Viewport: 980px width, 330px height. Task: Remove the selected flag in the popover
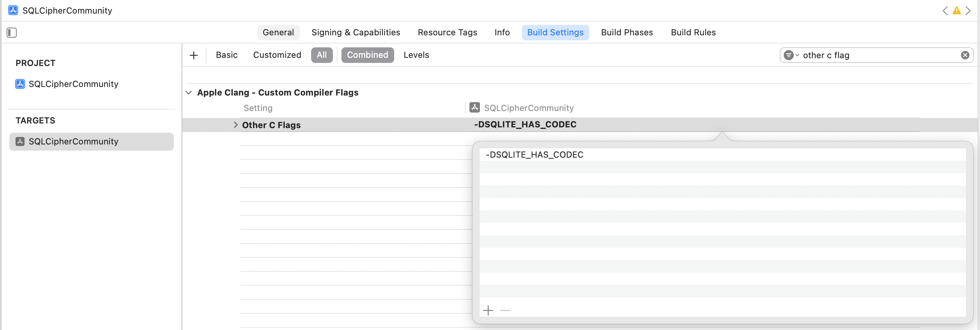tap(505, 310)
